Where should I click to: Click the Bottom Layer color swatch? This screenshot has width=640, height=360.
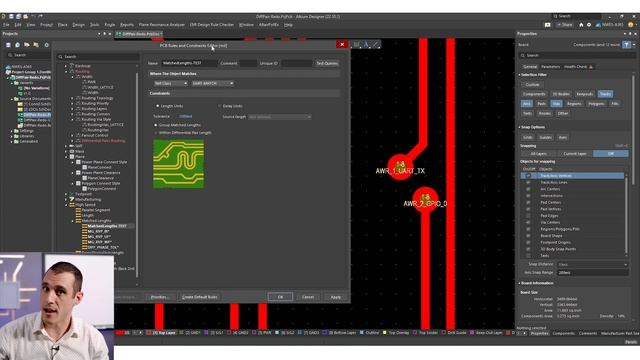325,333
